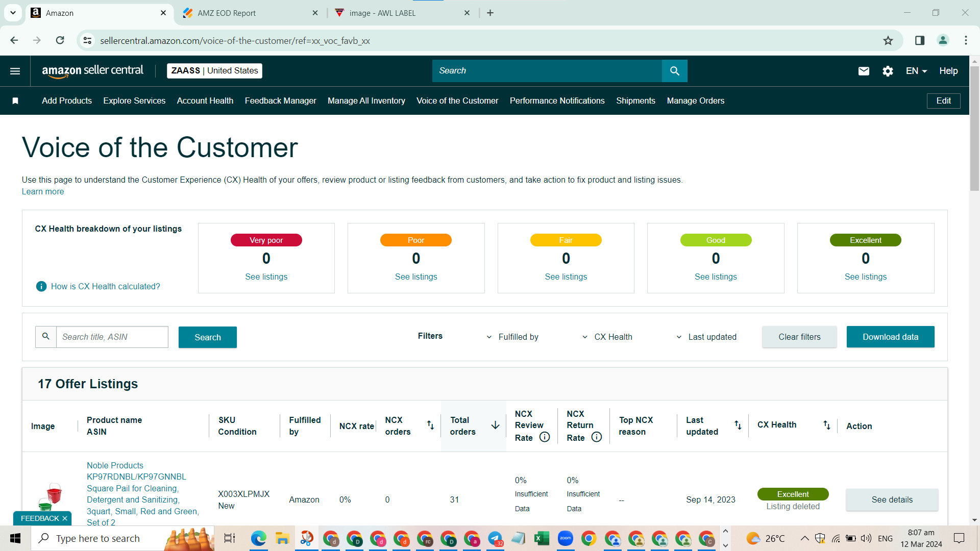Open Manage All Inventory
Image resolution: width=980 pixels, height=551 pixels.
click(366, 101)
